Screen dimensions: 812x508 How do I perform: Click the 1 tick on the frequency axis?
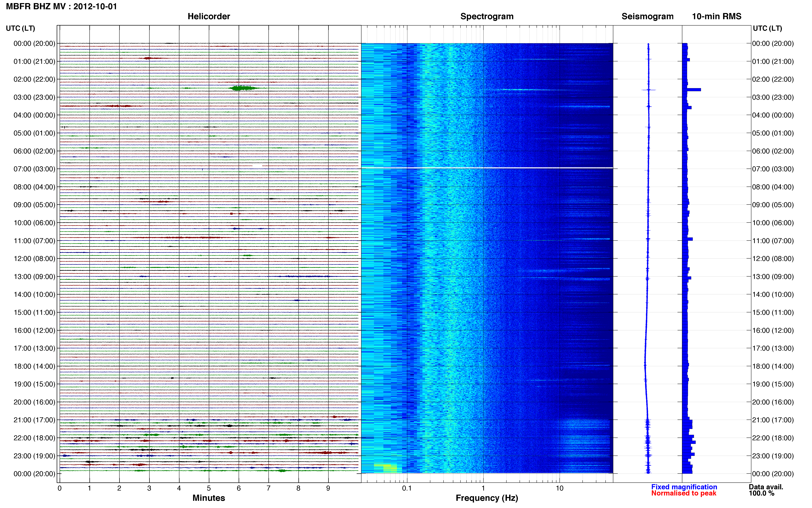click(483, 488)
